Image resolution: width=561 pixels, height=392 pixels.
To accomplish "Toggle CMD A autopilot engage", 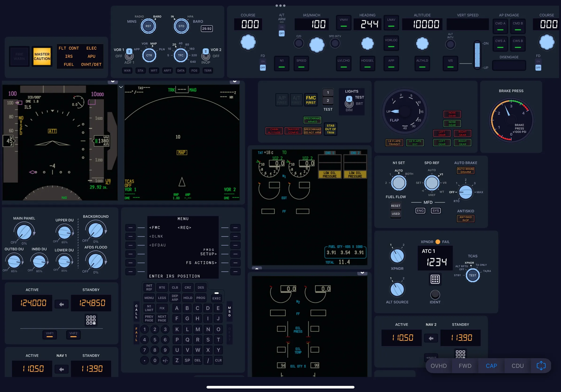I will pyautogui.click(x=500, y=26).
